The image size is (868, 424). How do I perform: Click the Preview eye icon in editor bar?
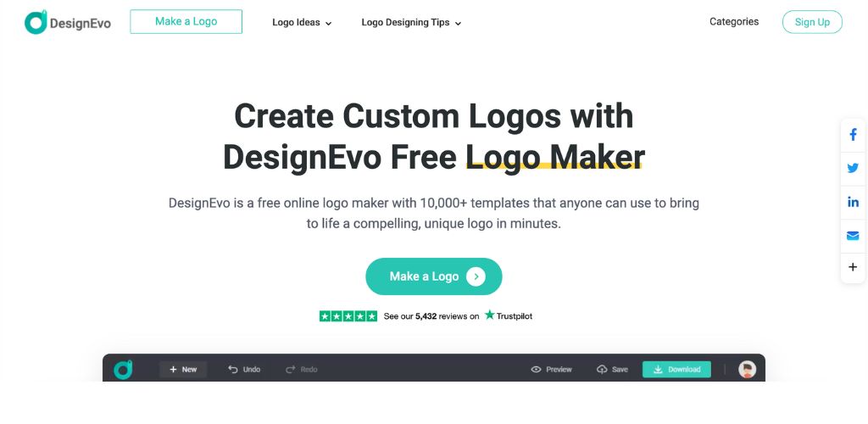[536, 369]
